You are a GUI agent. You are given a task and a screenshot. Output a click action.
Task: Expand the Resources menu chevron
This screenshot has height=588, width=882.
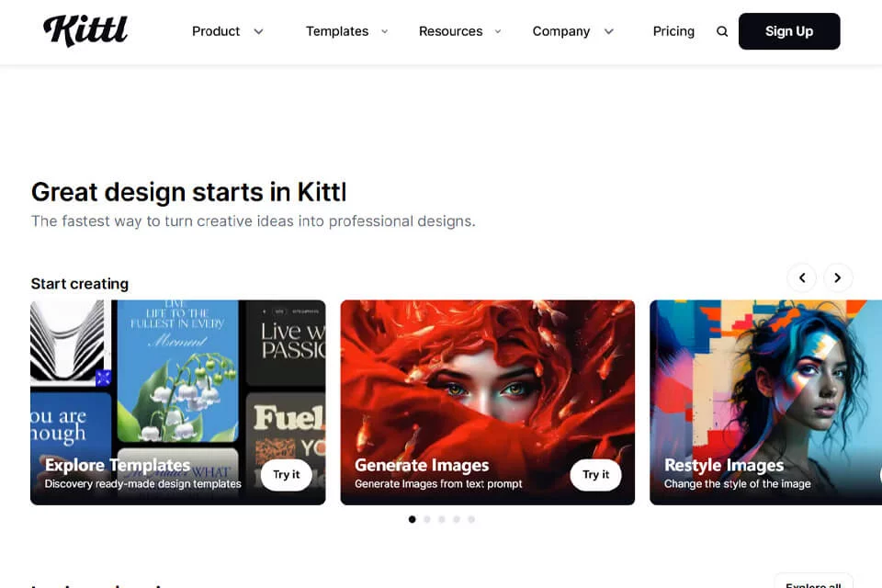[x=498, y=31]
